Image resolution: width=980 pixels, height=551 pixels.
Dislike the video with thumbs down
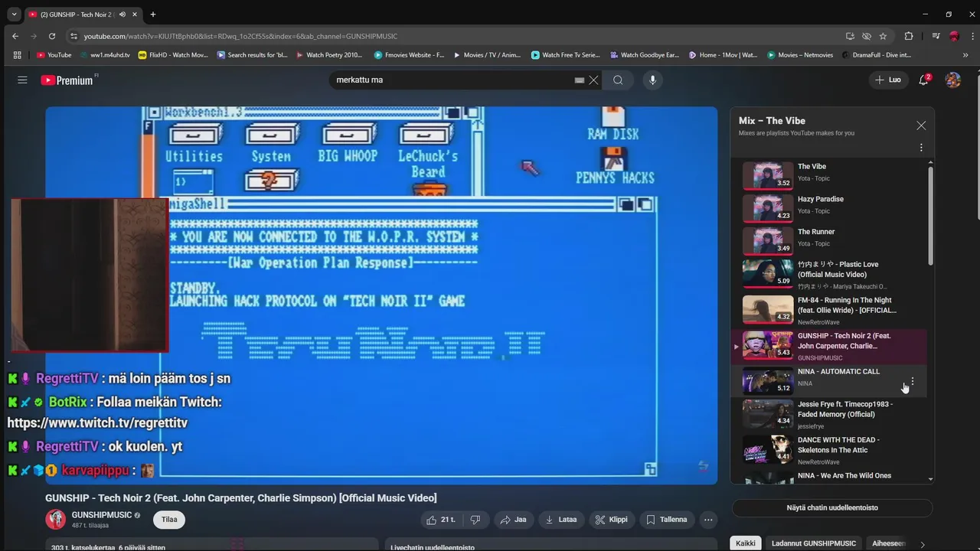pyautogui.click(x=475, y=520)
